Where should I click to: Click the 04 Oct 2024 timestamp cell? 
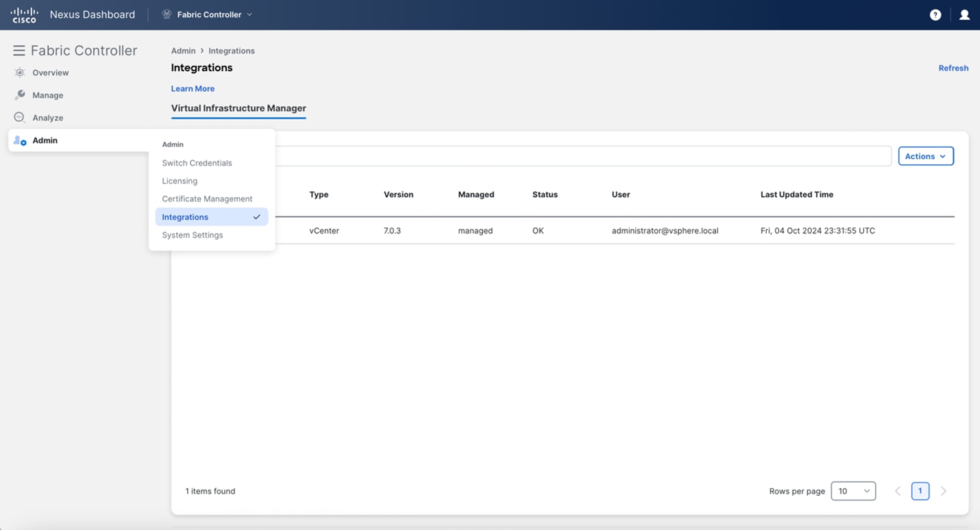point(818,231)
